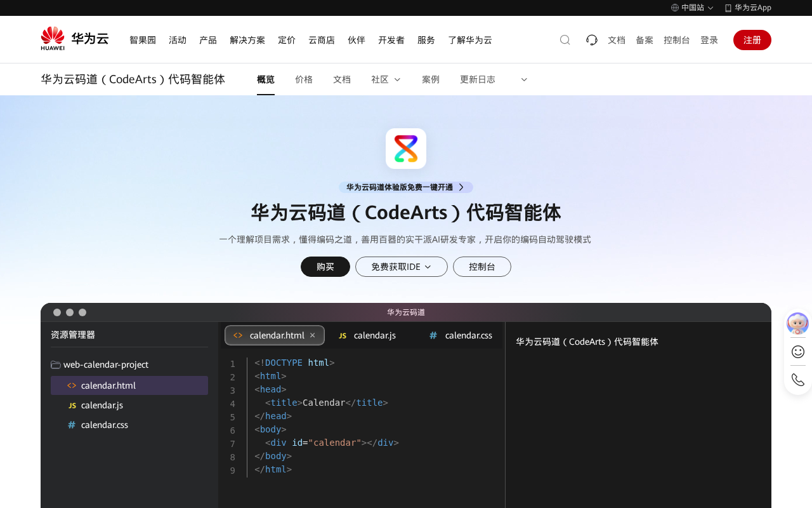
Task: Open the 了解华为云 menu
Action: pyautogui.click(x=470, y=40)
